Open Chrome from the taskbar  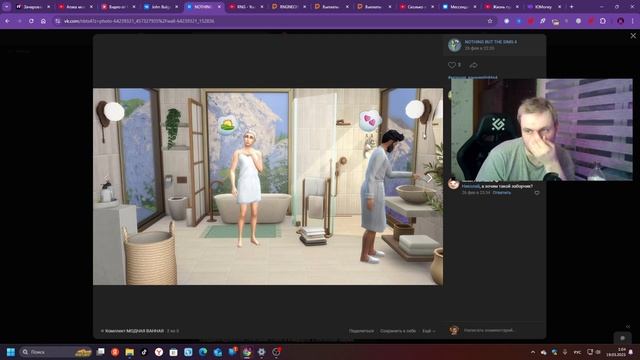pyautogui.click(x=247, y=352)
